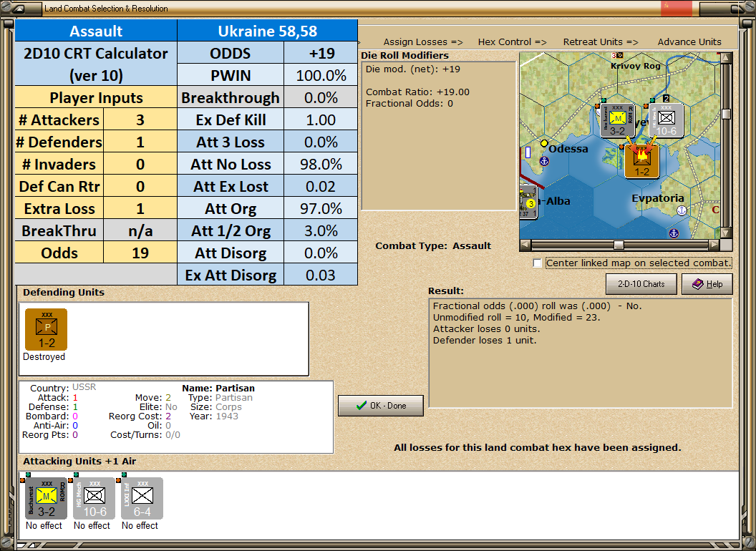Image resolution: width=756 pixels, height=551 pixels.
Task: Open the Hex Control step
Action: point(512,42)
